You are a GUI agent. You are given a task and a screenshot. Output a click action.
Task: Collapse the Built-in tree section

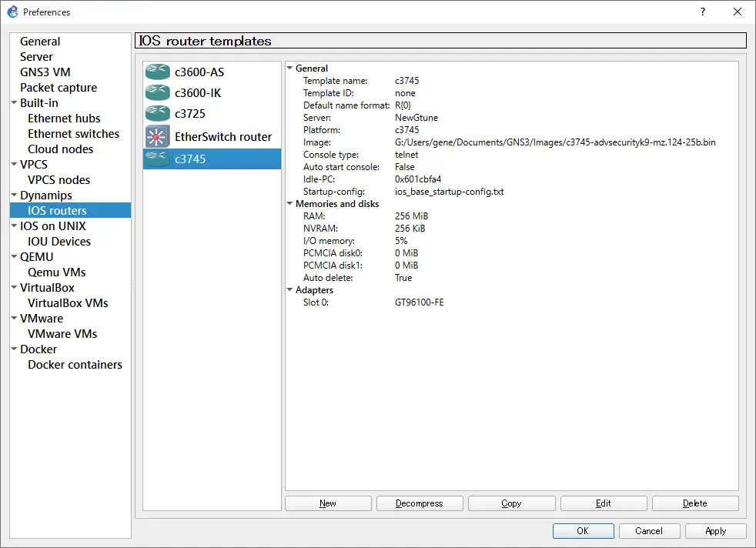coord(14,102)
